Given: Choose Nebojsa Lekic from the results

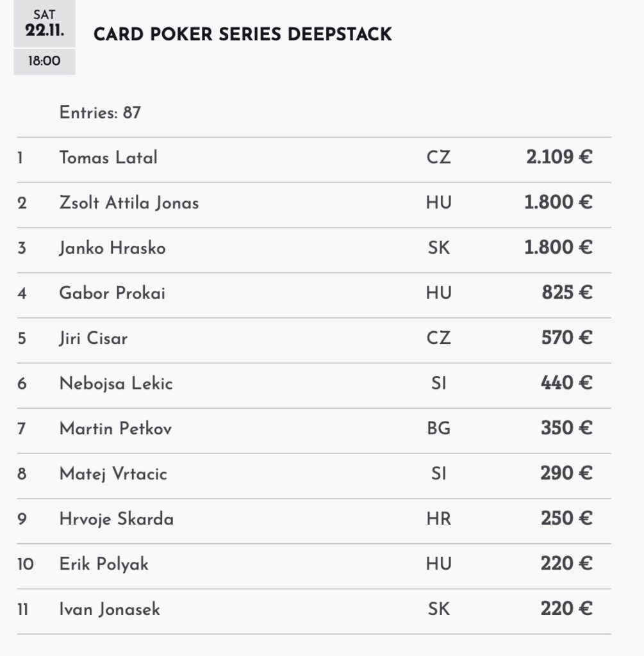Looking at the screenshot, I should [x=116, y=384].
